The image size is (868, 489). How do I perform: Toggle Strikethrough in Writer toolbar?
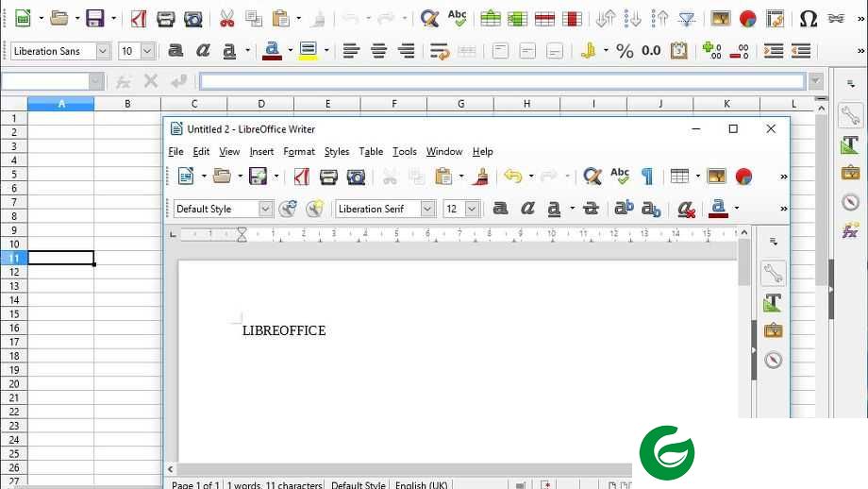tap(591, 209)
